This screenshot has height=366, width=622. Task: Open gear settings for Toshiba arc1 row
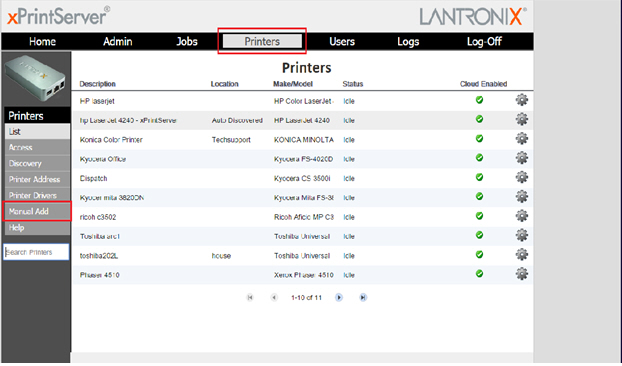(522, 235)
